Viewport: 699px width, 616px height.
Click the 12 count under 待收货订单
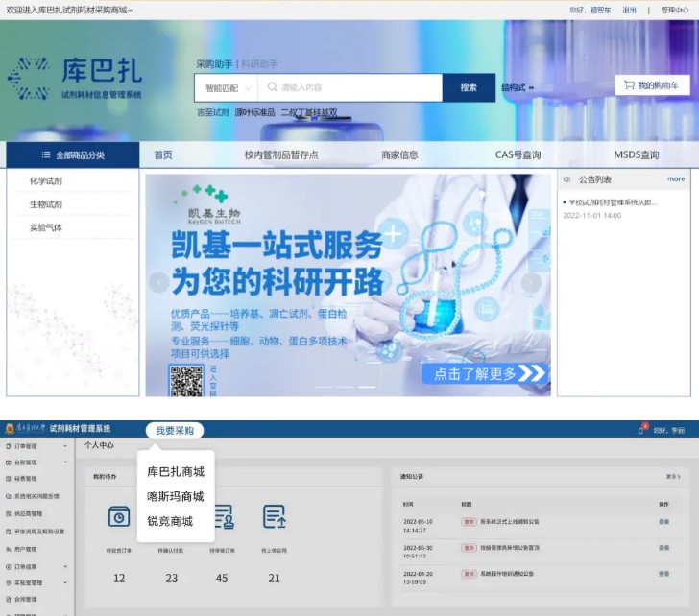point(119,579)
